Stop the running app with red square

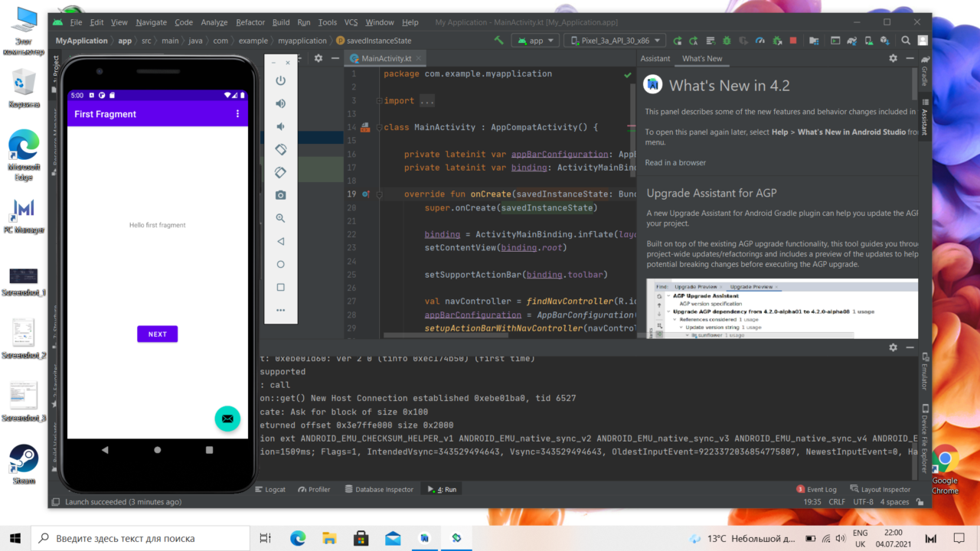coord(793,41)
